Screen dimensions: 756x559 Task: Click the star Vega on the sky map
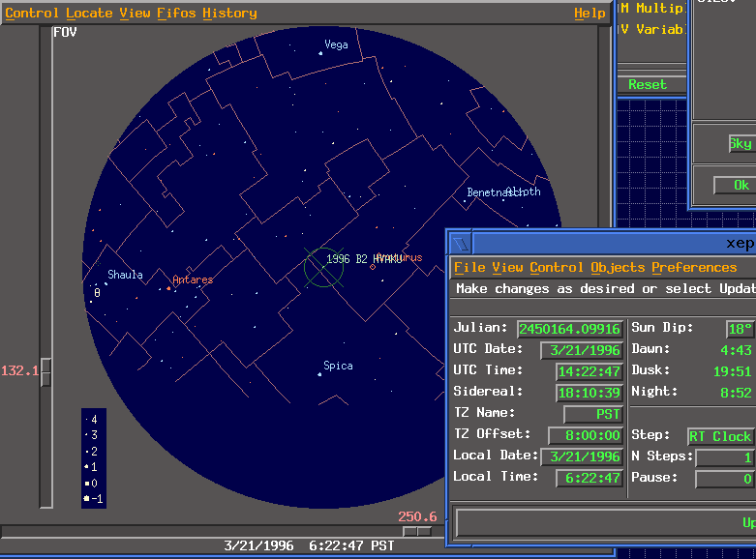coord(320,53)
